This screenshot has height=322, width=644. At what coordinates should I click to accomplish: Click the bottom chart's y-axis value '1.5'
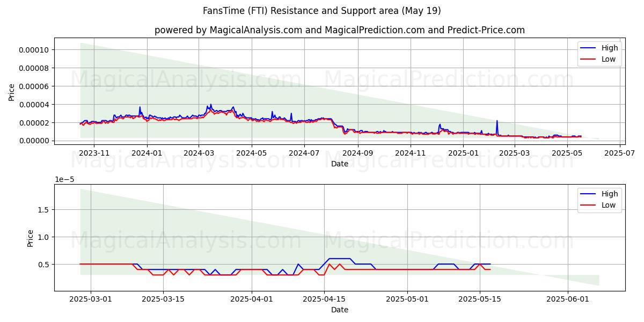tap(45, 210)
